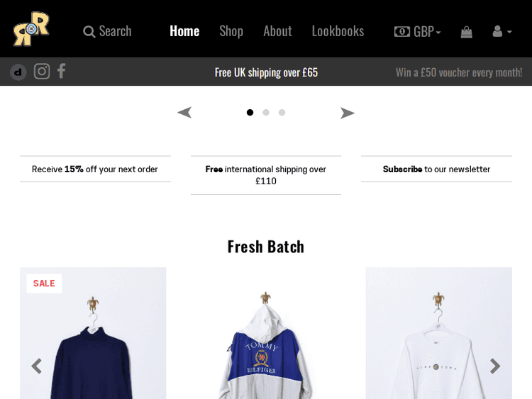Viewport: 532px width, 399px height.
Task: Go to the Shop menu item
Action: tap(231, 31)
